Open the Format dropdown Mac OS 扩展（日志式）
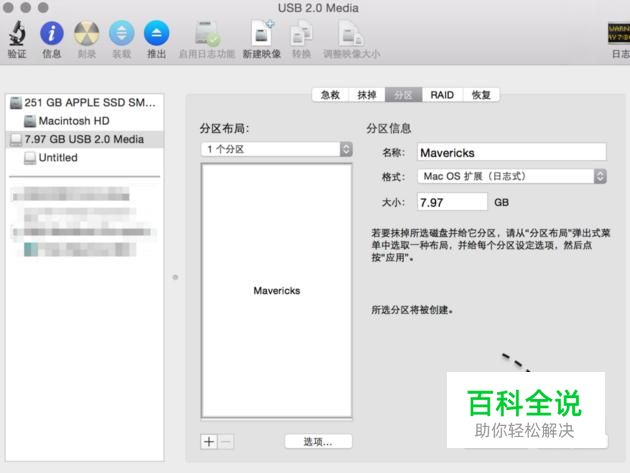 coord(512,176)
